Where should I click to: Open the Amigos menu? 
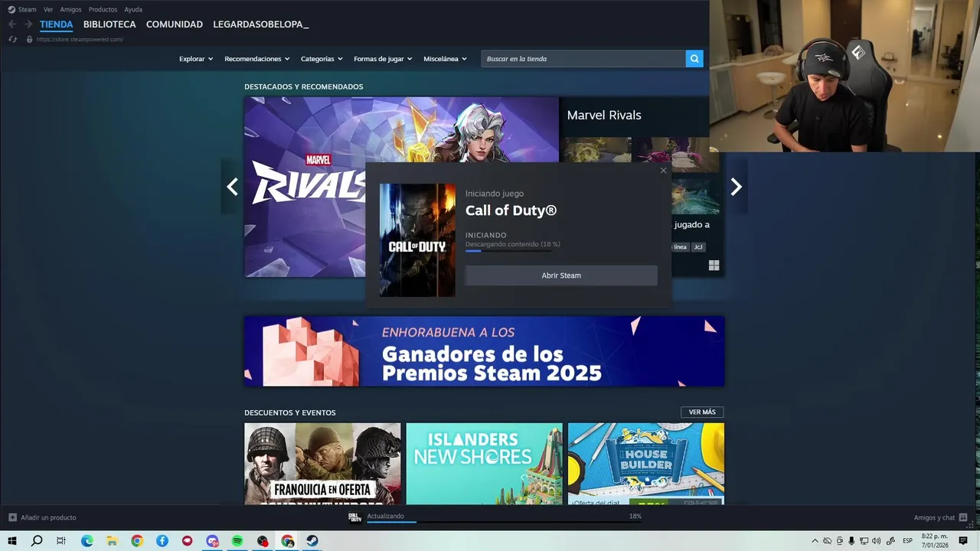(70, 9)
